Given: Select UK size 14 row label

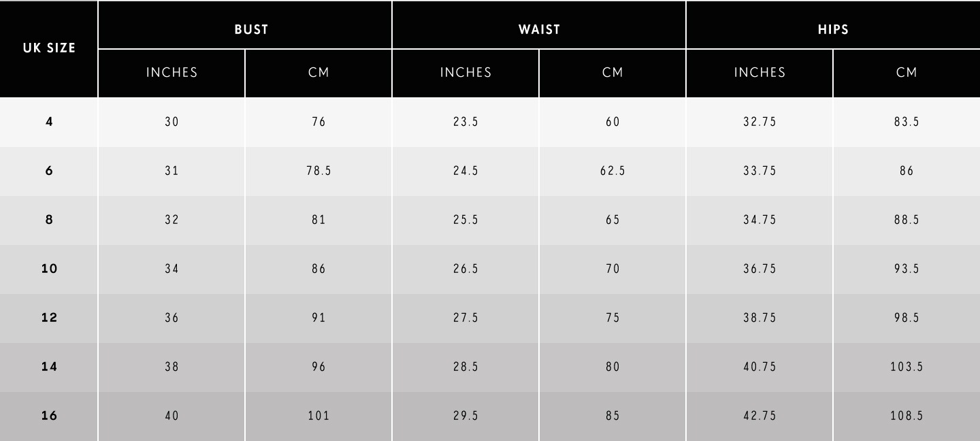Looking at the screenshot, I should [x=49, y=367].
